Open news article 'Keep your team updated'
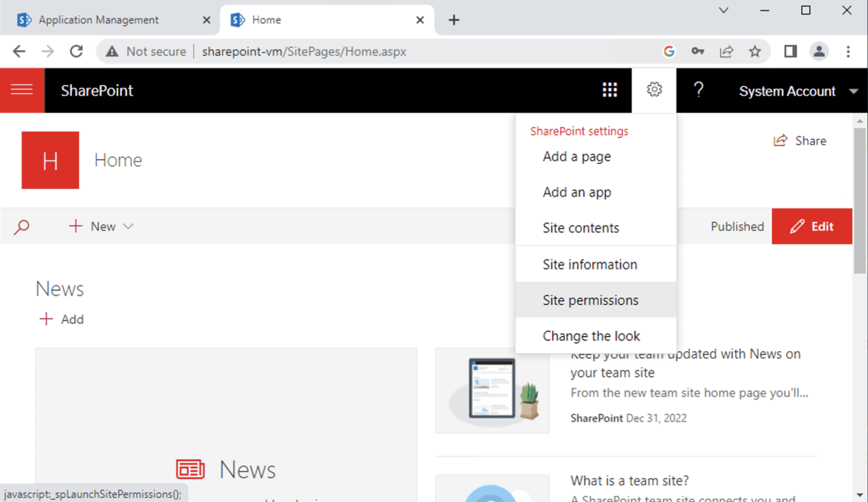This screenshot has height=502, width=868. [685, 363]
